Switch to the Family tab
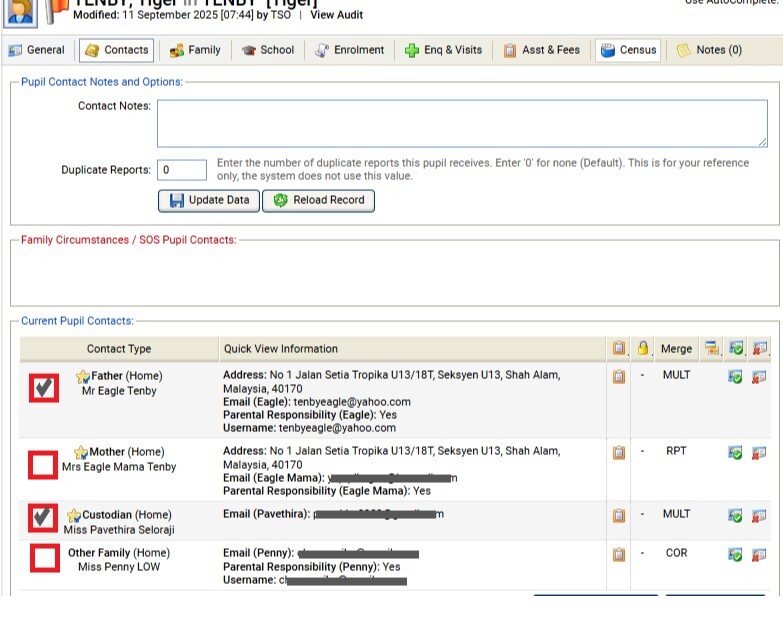 [195, 50]
